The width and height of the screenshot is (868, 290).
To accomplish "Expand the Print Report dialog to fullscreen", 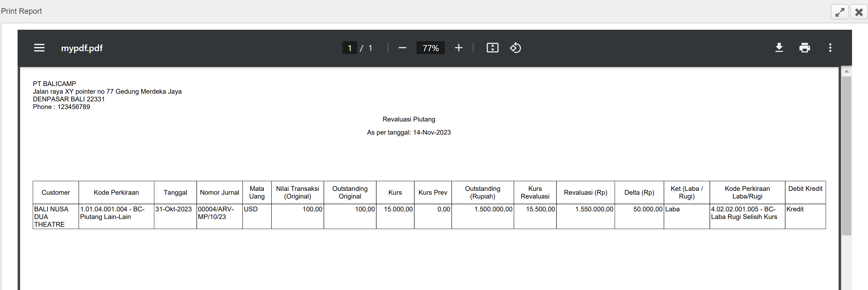I will pos(839,12).
